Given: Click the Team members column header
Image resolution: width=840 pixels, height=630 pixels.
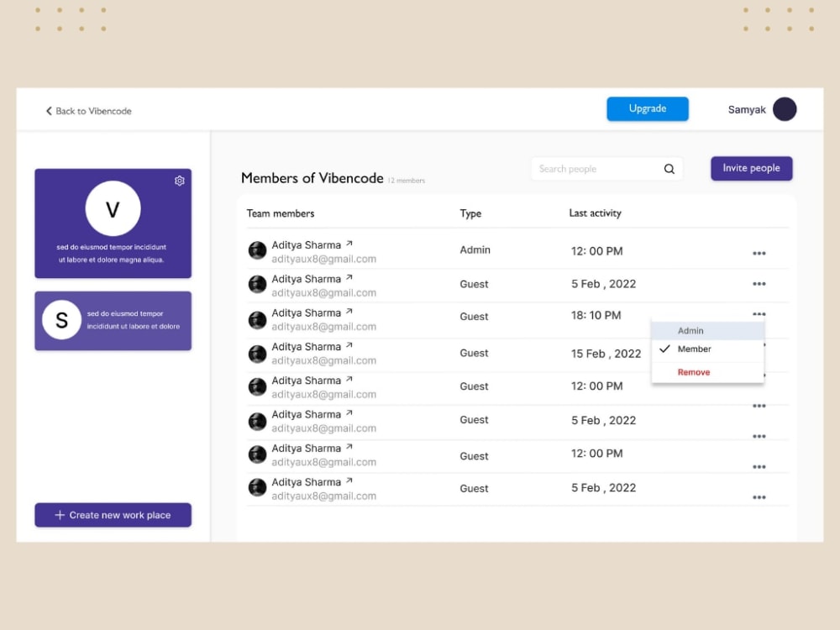Looking at the screenshot, I should coord(281,213).
